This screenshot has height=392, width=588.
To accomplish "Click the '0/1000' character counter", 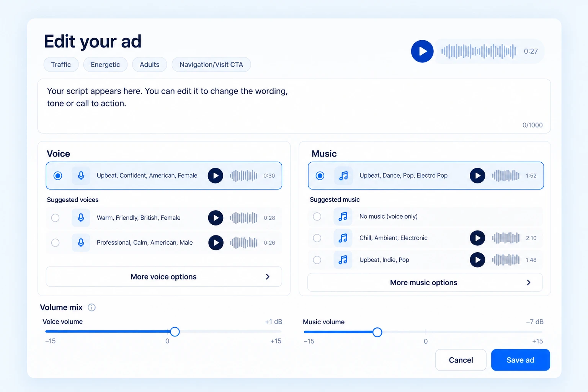I will click(532, 125).
